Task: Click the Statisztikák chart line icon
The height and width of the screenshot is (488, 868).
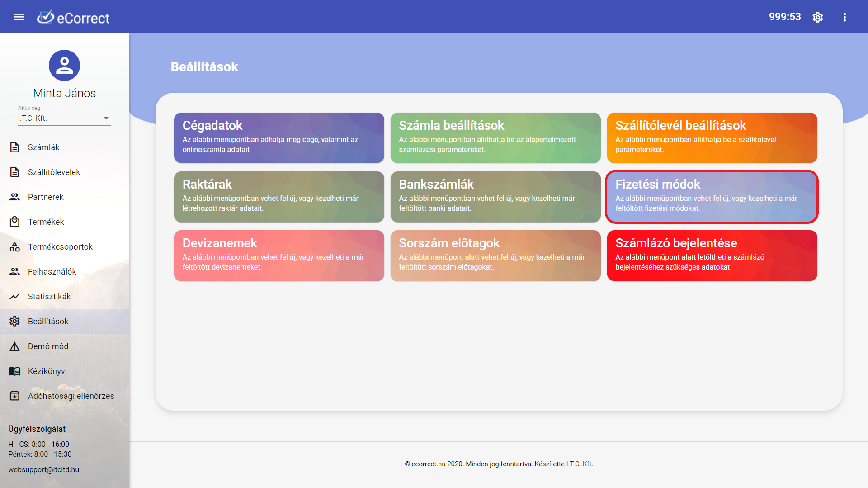Action: click(x=14, y=297)
